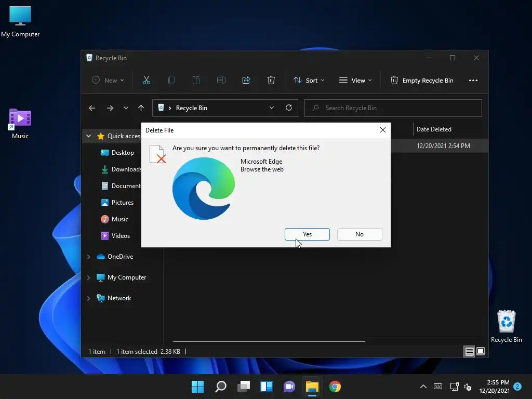Open recent locations chevron

tap(126, 108)
